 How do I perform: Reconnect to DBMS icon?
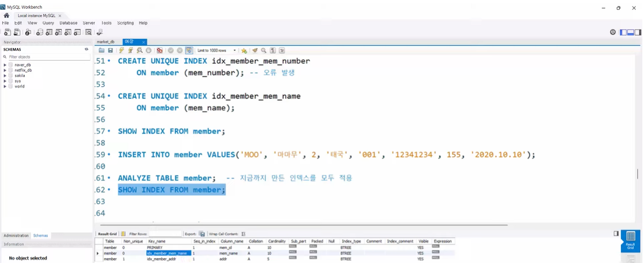click(x=100, y=32)
